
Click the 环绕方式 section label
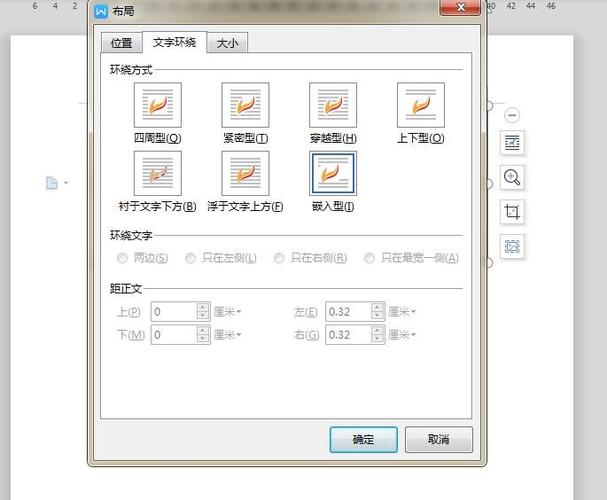131,70
